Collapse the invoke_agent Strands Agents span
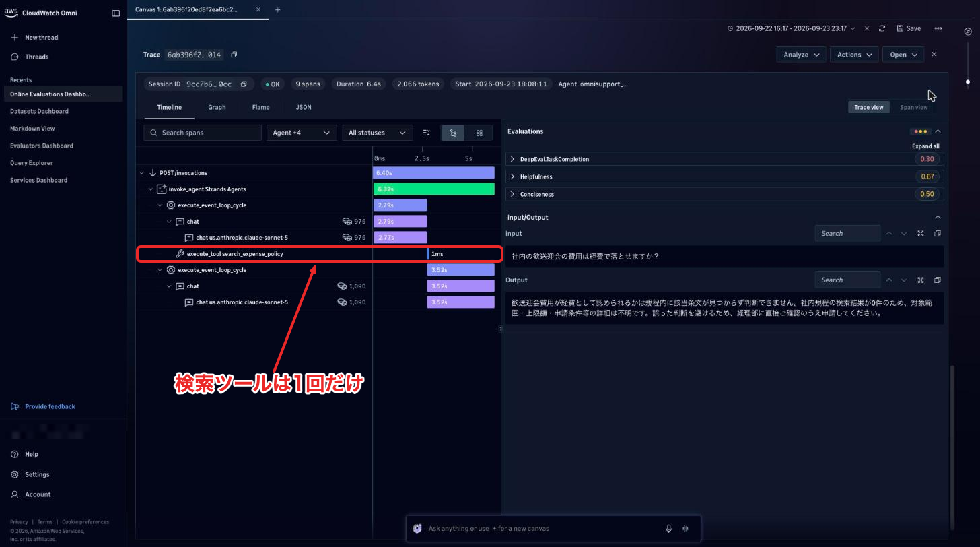 point(151,189)
